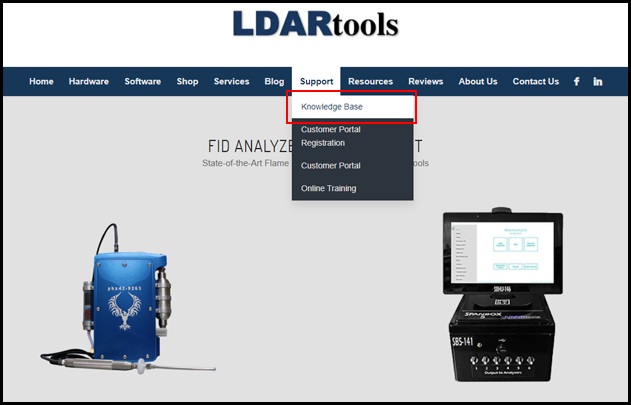631x405 pixels.
Task: Visit the Blog page
Action: click(274, 82)
